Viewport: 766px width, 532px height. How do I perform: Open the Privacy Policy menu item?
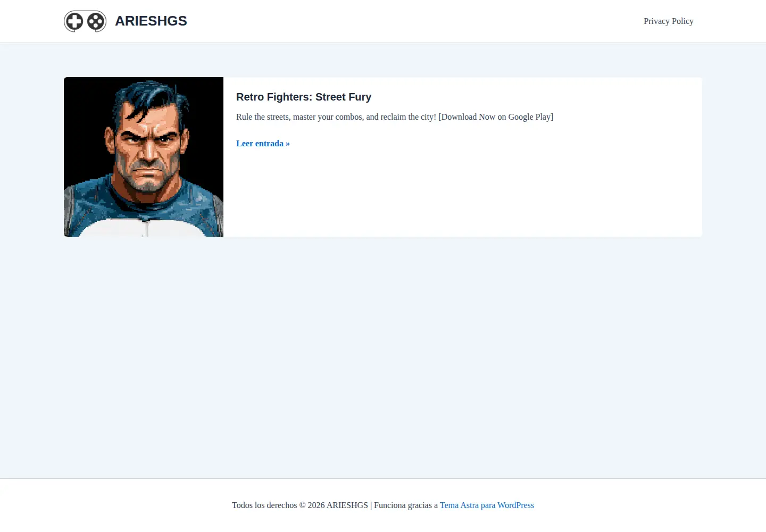pyautogui.click(x=669, y=21)
